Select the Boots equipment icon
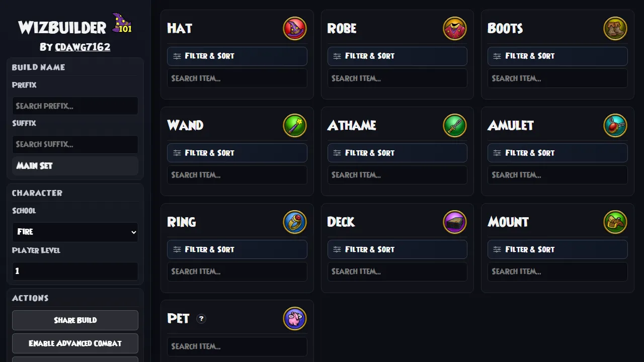This screenshot has height=362, width=644. tap(615, 29)
